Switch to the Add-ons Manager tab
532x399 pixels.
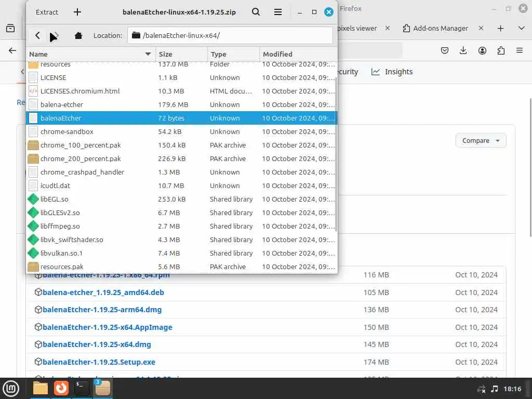pyautogui.click(x=435, y=28)
